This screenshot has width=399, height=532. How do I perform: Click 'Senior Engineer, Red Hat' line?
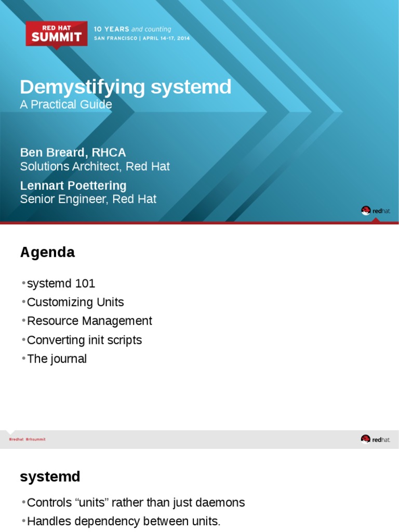click(x=88, y=199)
